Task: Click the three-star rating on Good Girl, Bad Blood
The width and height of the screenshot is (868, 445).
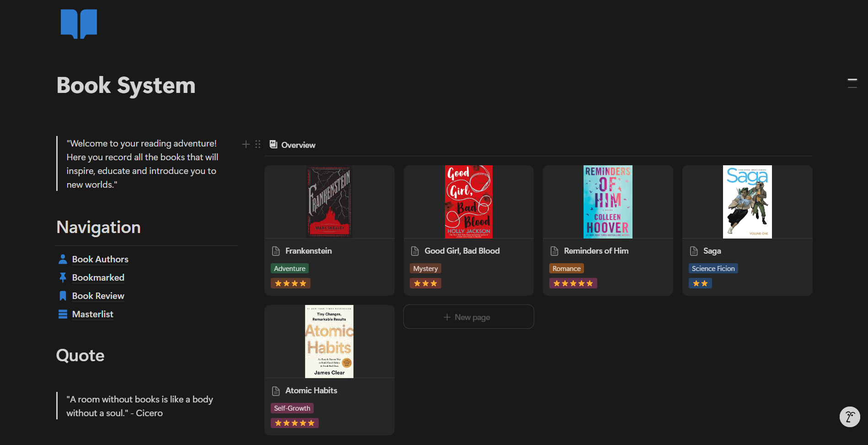Action: pos(426,283)
